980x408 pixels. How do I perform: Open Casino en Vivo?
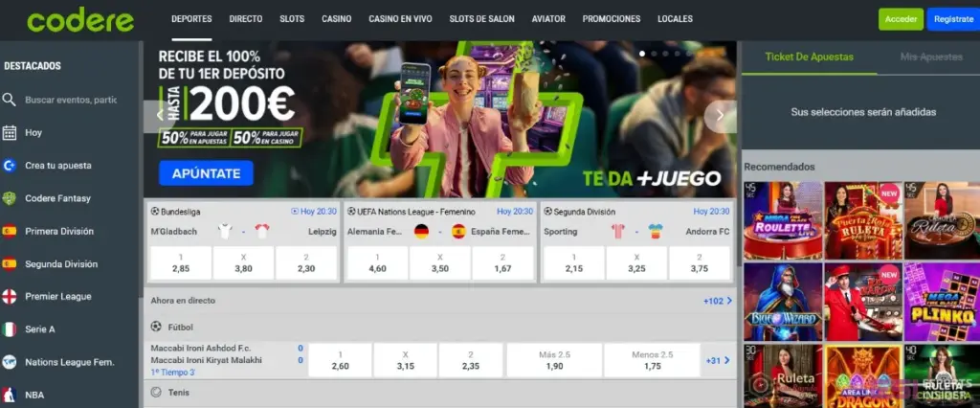tap(400, 19)
